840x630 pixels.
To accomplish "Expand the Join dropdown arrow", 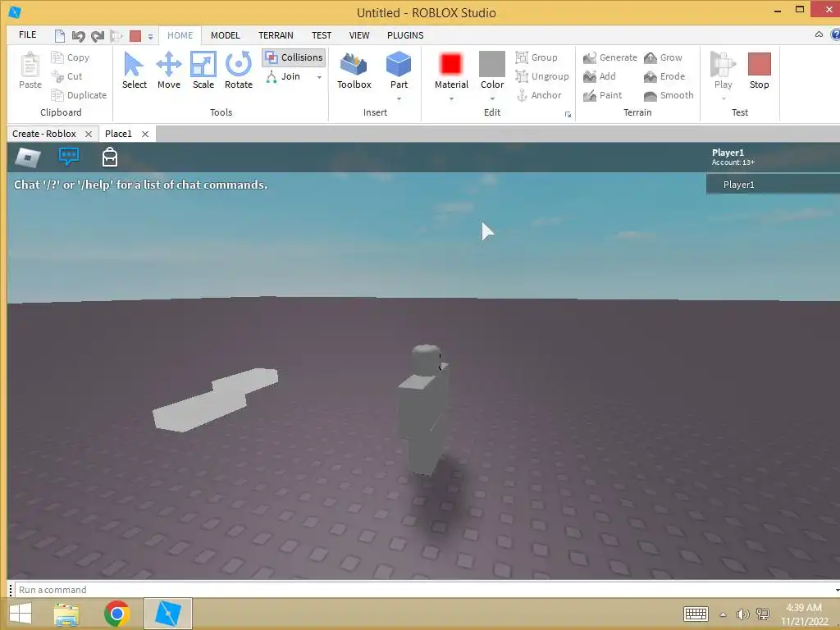I will point(319,76).
